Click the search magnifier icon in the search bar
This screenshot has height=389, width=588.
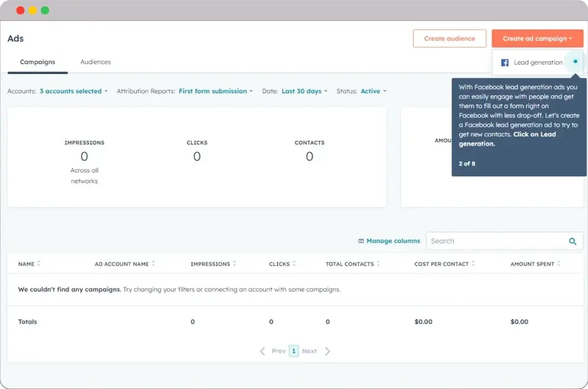tap(572, 241)
